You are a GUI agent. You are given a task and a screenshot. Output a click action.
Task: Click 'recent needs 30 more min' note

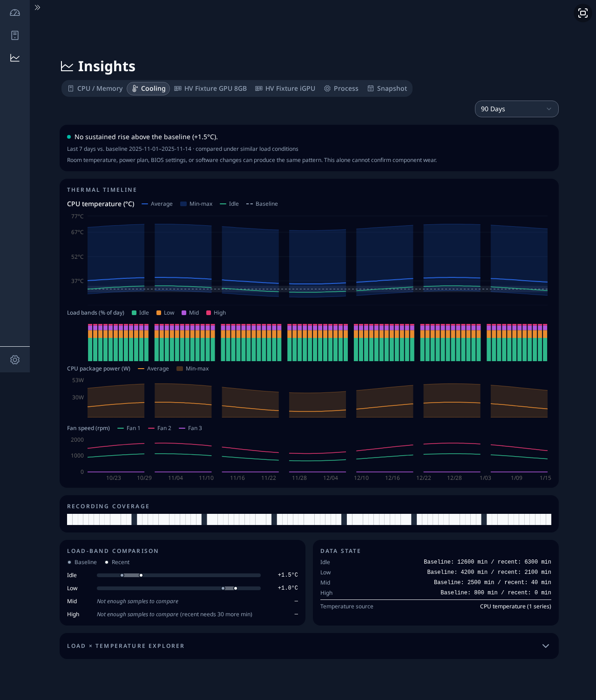pos(216,614)
